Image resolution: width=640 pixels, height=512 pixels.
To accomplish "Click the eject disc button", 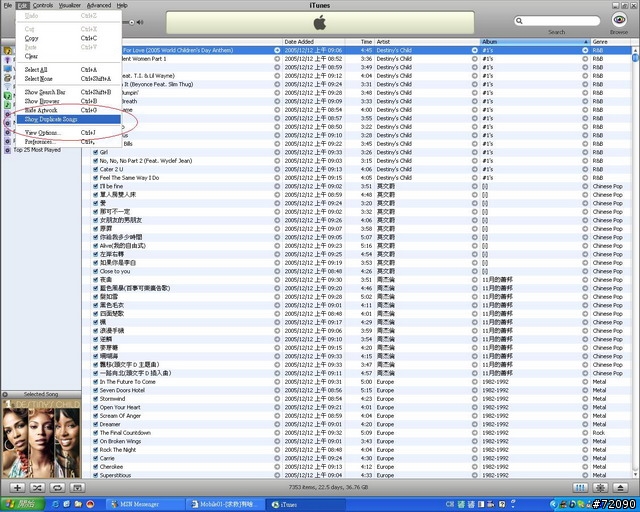I will [620, 488].
